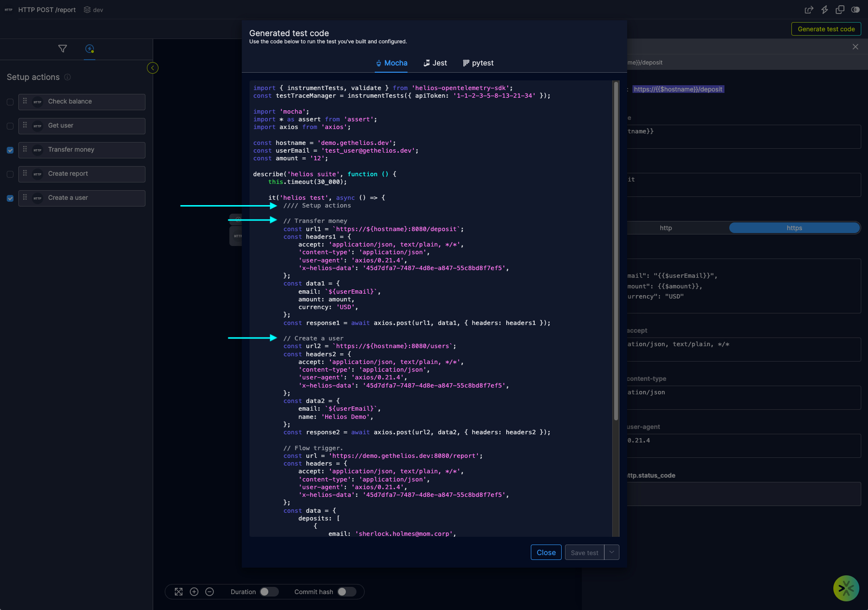Click the hostname deposit URL link
This screenshot has height=610, width=868.
pos(678,90)
